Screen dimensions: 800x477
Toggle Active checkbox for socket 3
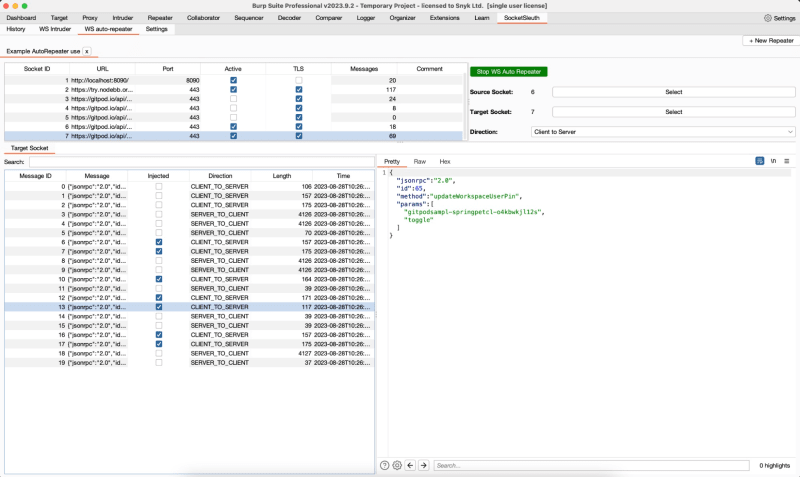[x=233, y=99]
